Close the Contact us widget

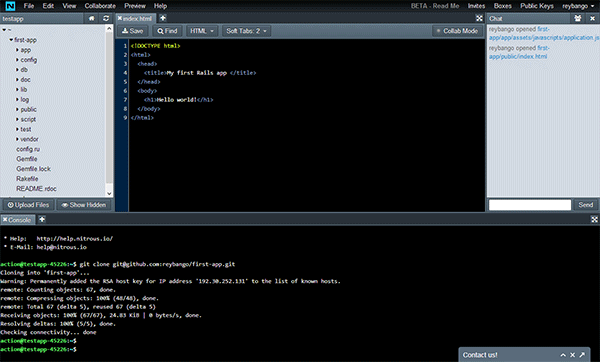(572, 355)
